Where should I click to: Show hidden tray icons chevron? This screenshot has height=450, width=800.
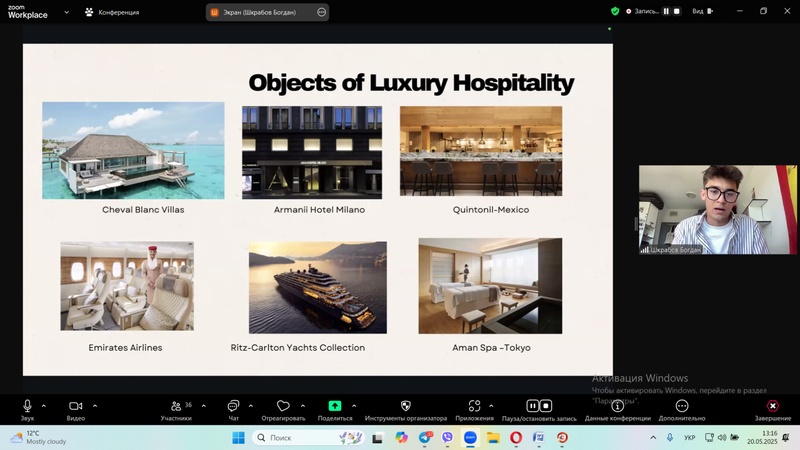tap(653, 438)
